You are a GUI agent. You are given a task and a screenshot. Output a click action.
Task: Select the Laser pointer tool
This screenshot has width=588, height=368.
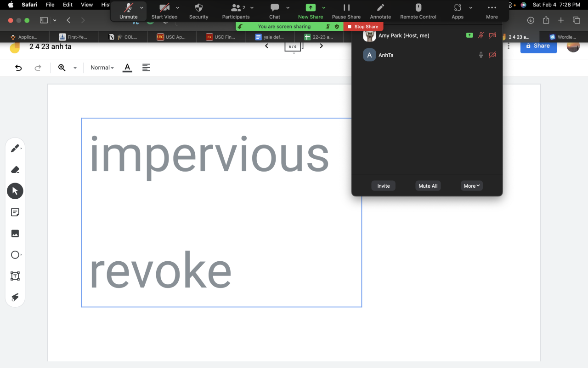[x=15, y=297]
